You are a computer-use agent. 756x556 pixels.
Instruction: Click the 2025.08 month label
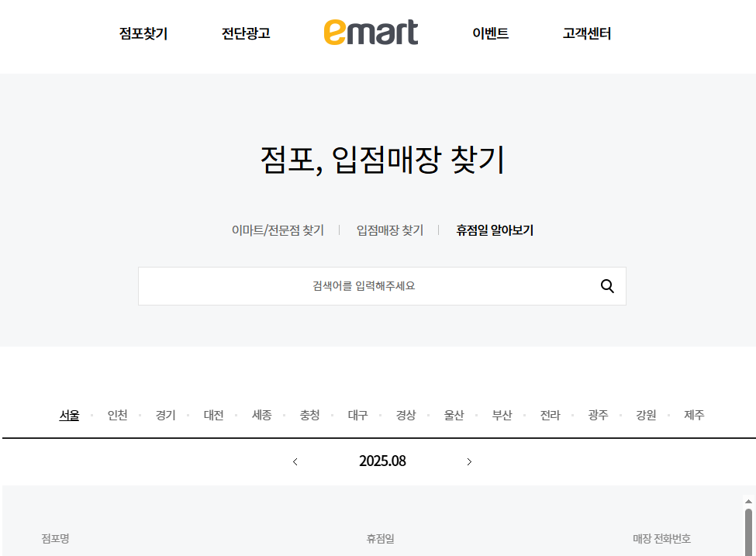[382, 461]
